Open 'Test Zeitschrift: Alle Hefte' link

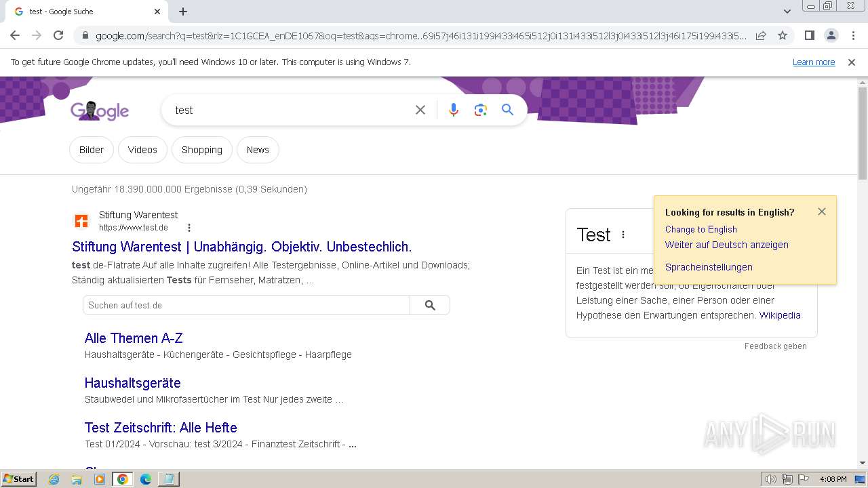click(161, 428)
